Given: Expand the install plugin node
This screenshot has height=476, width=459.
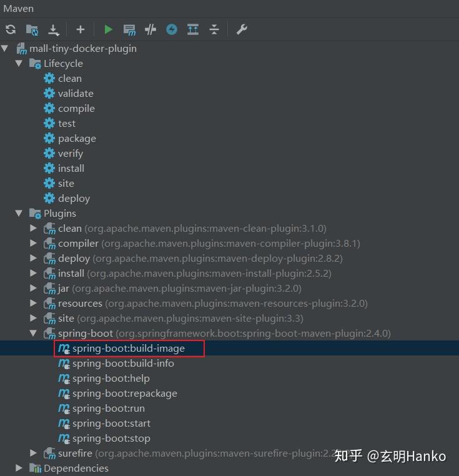Looking at the screenshot, I should [x=33, y=273].
